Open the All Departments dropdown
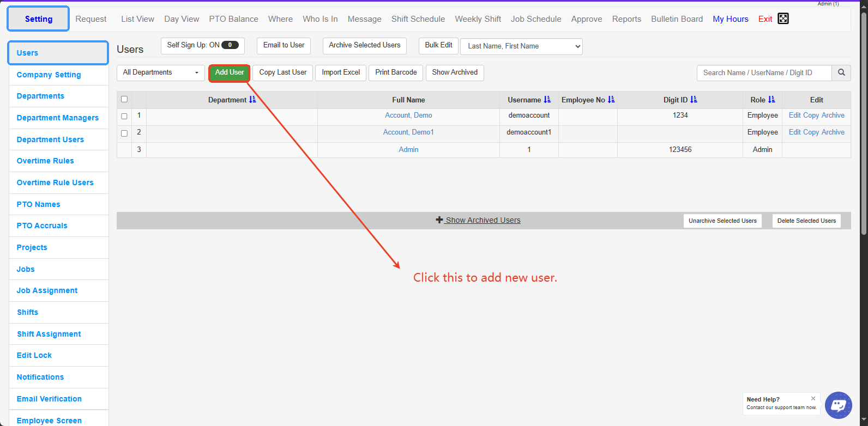868x426 pixels. (160, 72)
